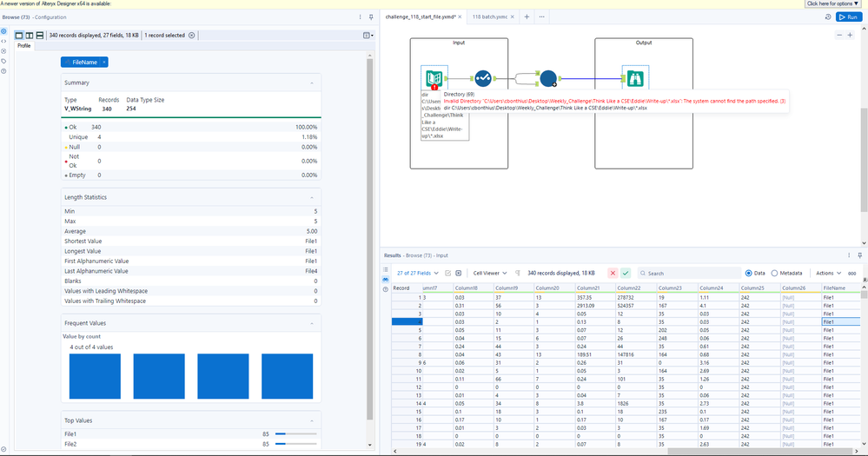Open the Cell Viewer dropdown
Image resolution: width=868 pixels, height=456 pixels.
488,273
